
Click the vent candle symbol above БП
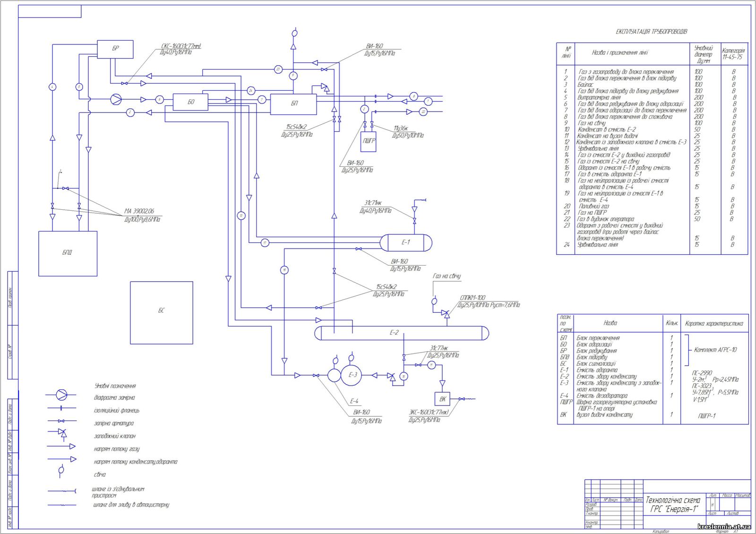293,34
